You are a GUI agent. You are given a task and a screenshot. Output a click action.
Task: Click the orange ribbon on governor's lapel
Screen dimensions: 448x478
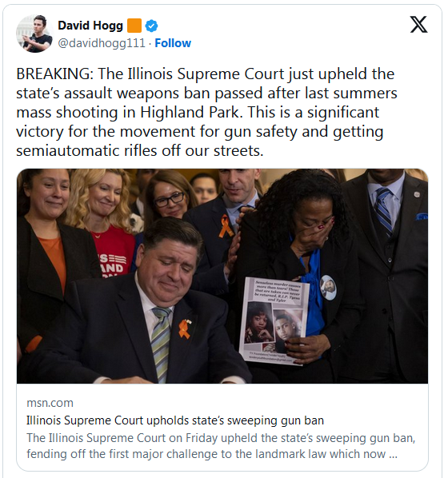click(x=184, y=329)
